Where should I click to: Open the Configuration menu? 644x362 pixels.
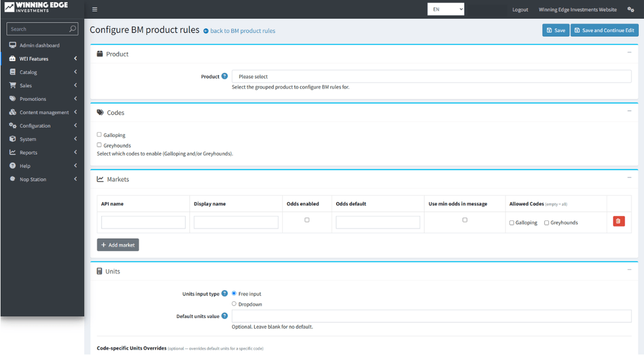[x=42, y=125]
